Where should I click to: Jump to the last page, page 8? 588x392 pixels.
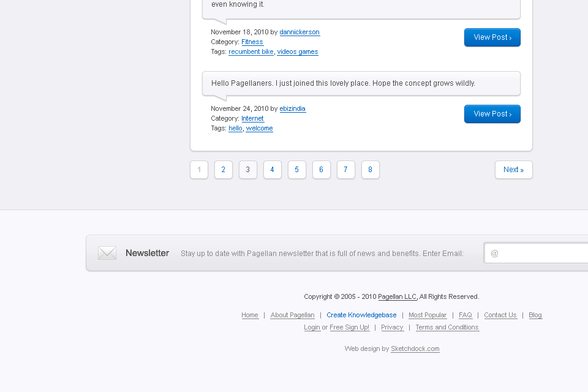(x=370, y=170)
